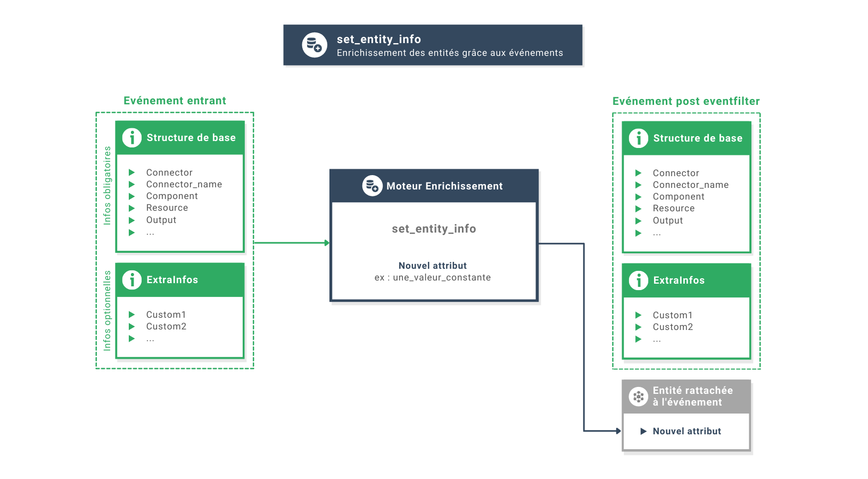The height and width of the screenshot is (479, 868).
Task: Expand the triangle next to Connector in Evénement entrant
Action: [131, 172]
